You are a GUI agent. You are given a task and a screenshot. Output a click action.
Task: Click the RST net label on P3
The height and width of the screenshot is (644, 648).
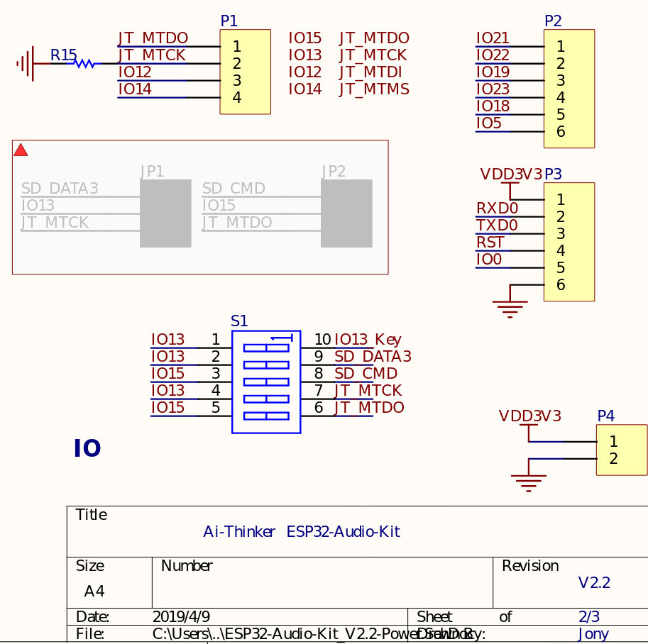(490, 242)
